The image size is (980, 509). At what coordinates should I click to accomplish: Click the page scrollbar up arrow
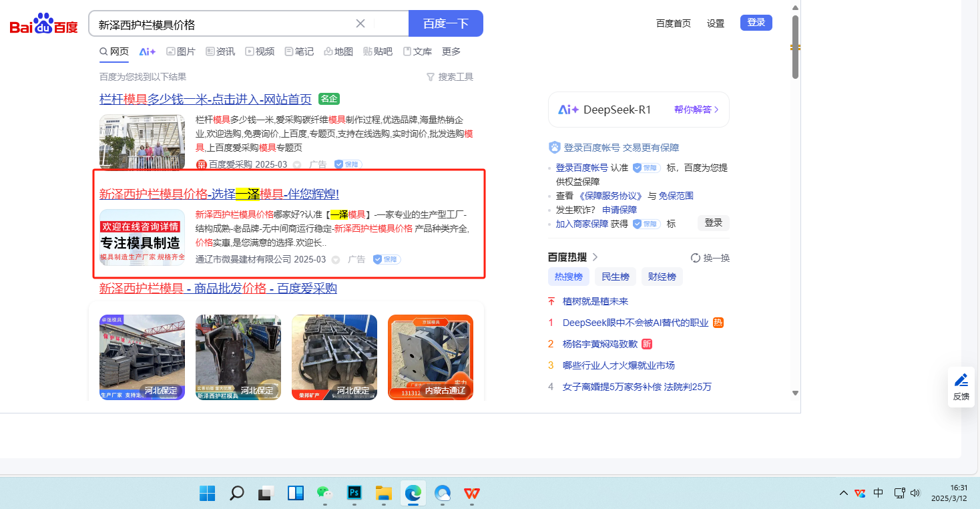tap(795, 7)
